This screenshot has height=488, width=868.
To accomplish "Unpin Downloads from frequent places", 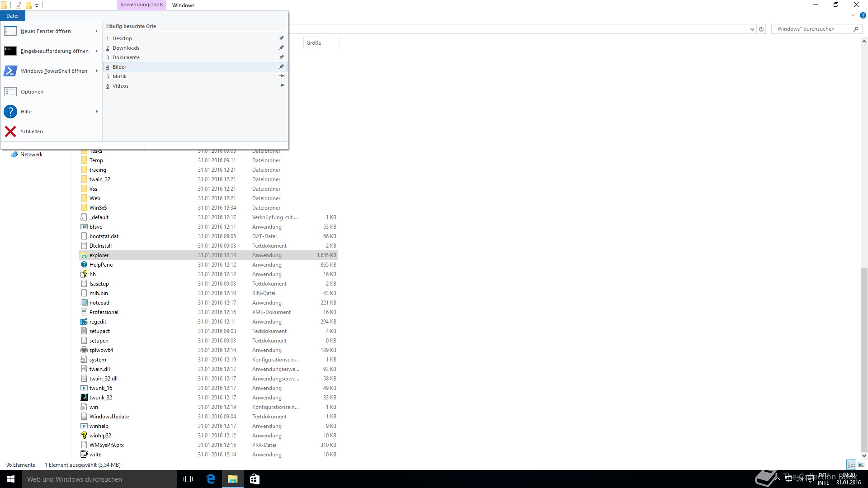I will (281, 48).
